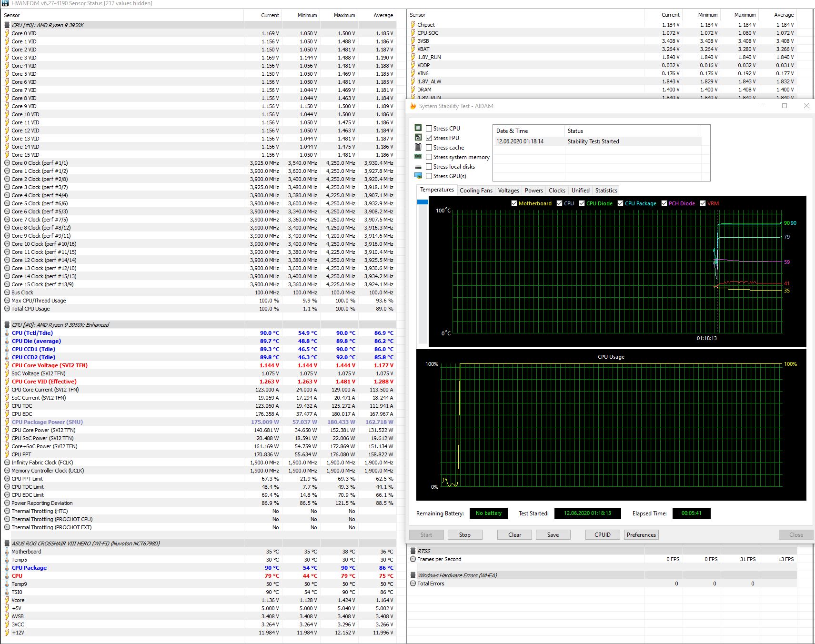Image resolution: width=815 pixels, height=644 pixels.
Task: Turn on the Stress GPU(s) checkbox
Action: tap(429, 176)
